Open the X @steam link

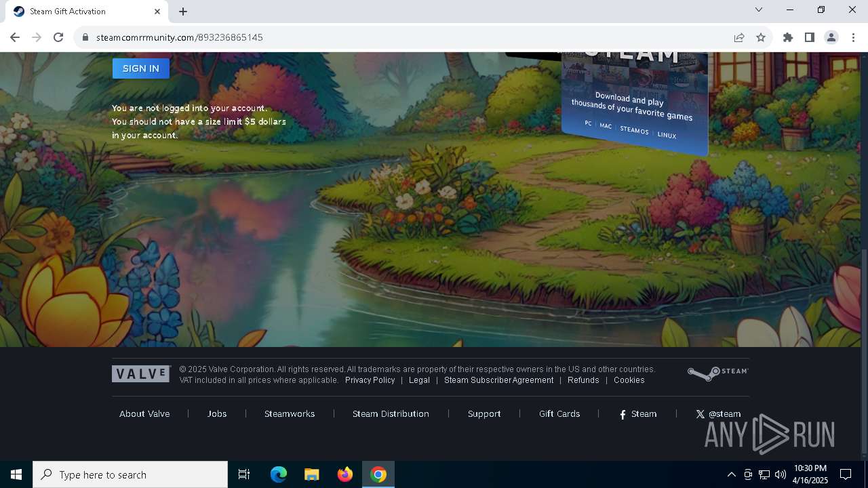[718, 414]
